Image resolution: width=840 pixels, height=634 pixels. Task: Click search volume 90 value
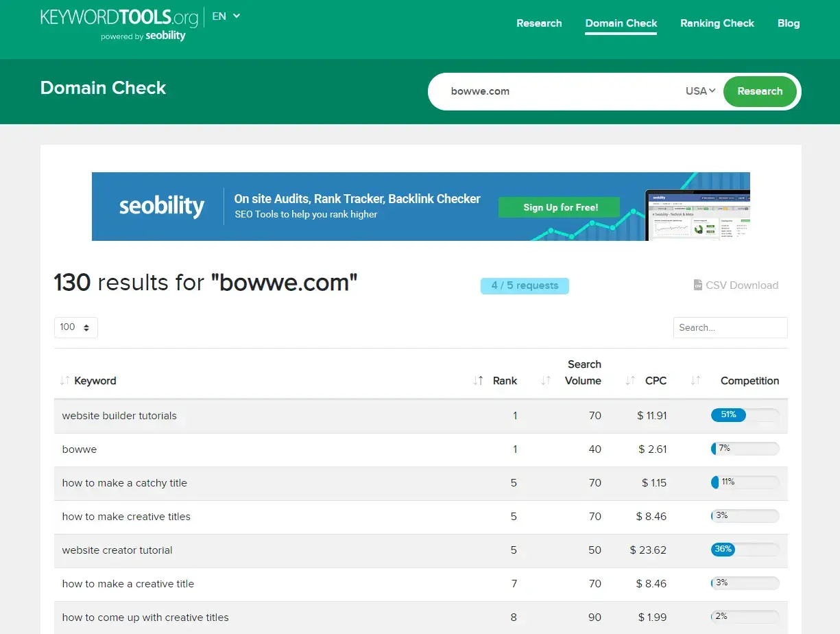point(595,618)
